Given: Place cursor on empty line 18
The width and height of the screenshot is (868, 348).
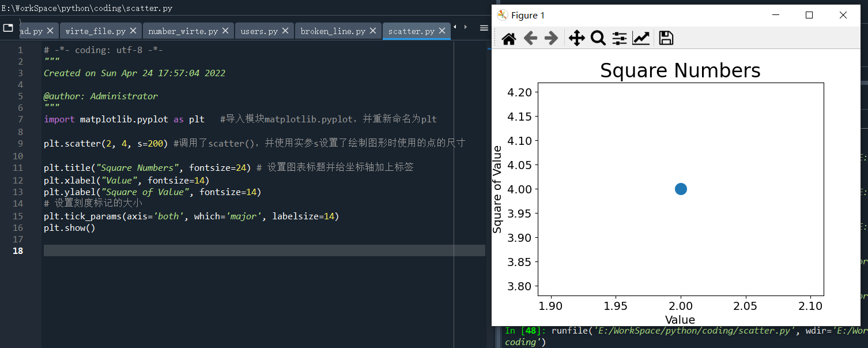Looking at the screenshot, I should (264, 250).
